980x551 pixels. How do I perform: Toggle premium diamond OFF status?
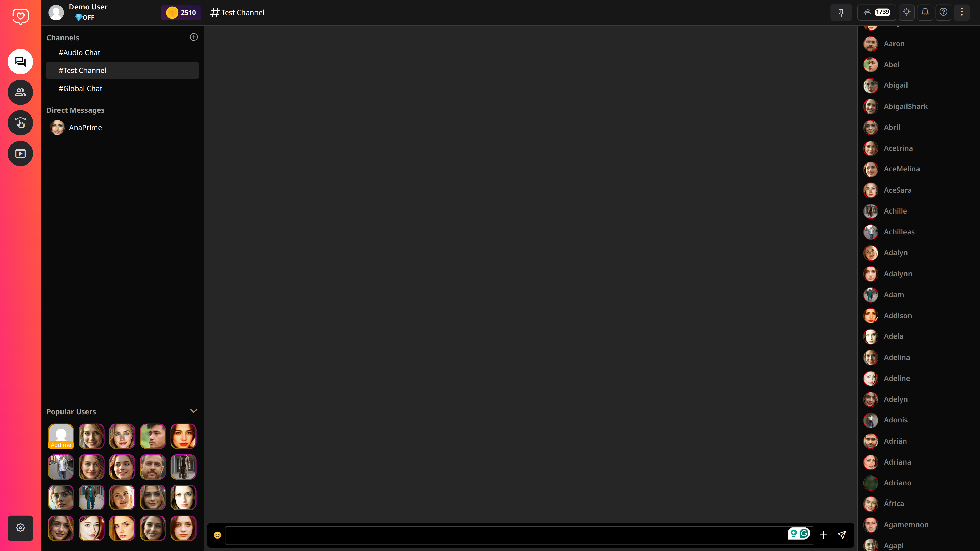pyautogui.click(x=84, y=18)
